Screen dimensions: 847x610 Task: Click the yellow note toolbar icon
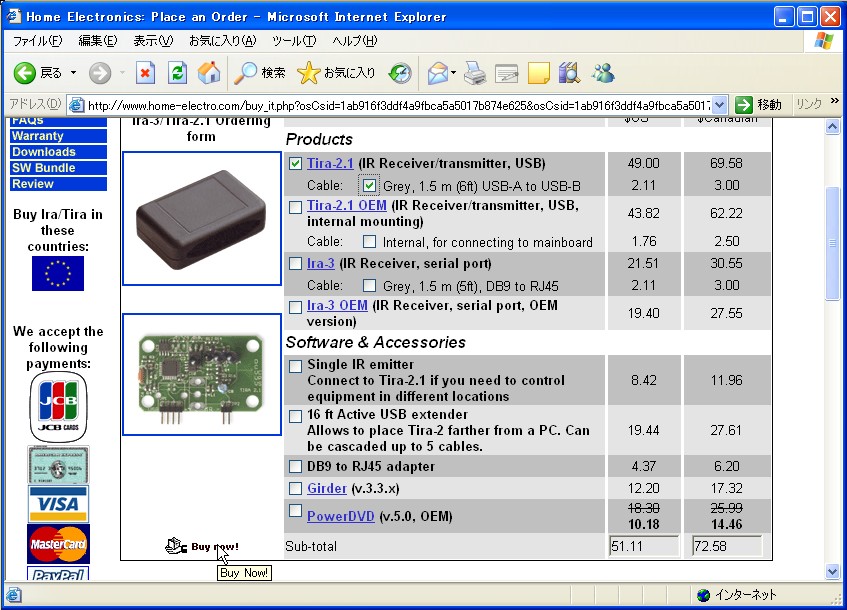pyautogui.click(x=539, y=73)
